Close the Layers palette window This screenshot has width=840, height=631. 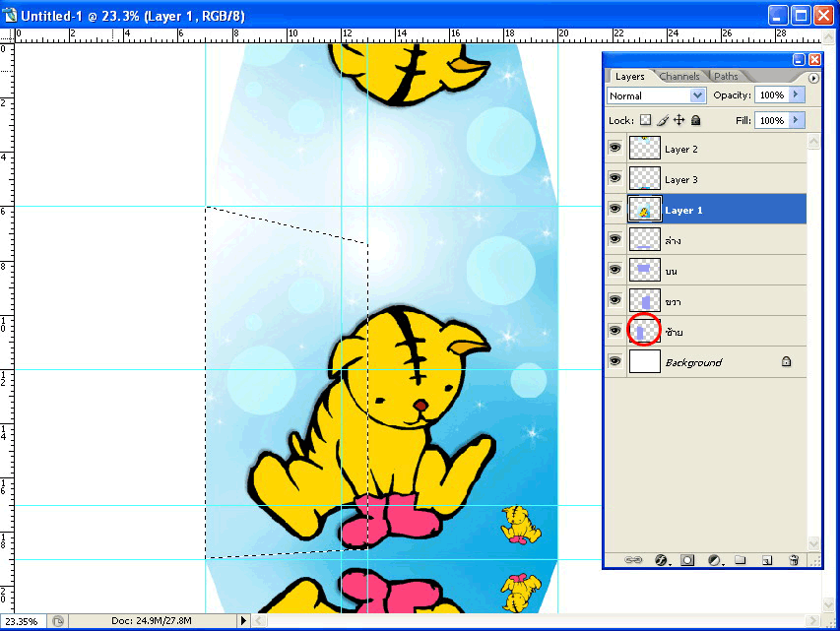[x=814, y=59]
